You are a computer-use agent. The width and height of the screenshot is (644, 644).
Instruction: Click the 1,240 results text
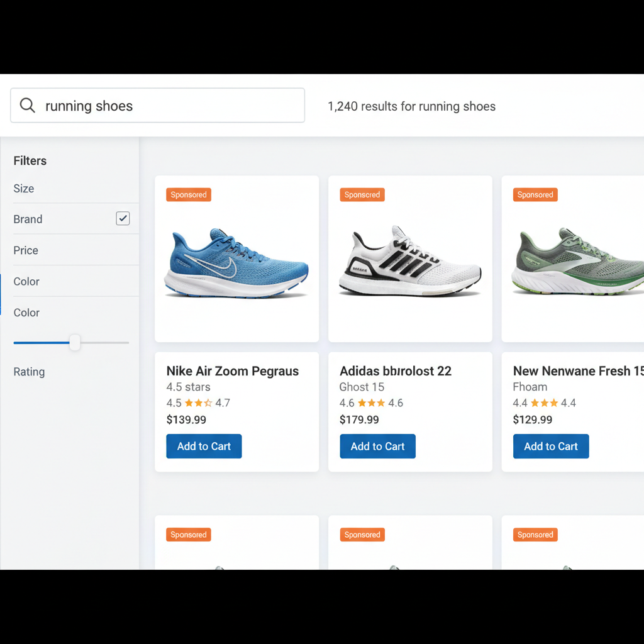(411, 106)
